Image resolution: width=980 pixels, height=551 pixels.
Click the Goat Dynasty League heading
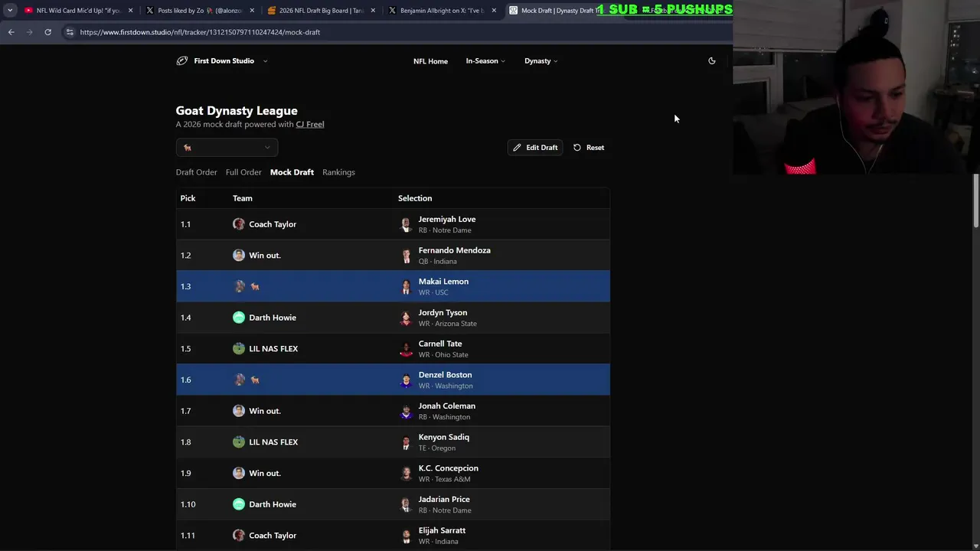pyautogui.click(x=237, y=111)
